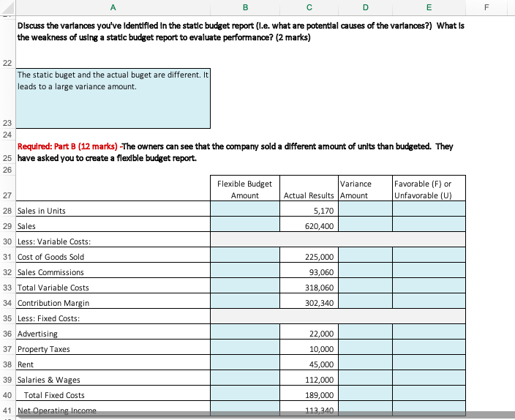This screenshot has height=420, width=515.
Task: Select the 'Rent' label cell
Action: click(113, 362)
